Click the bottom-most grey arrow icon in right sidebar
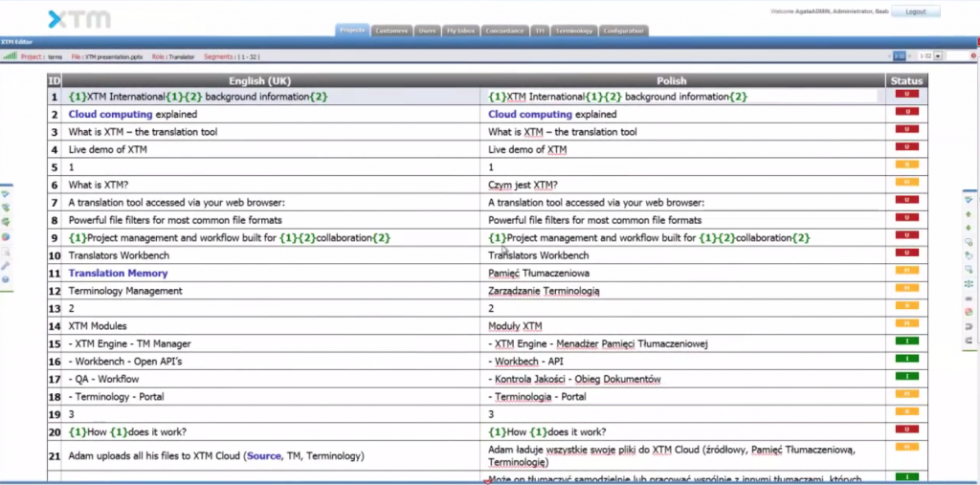 click(969, 340)
